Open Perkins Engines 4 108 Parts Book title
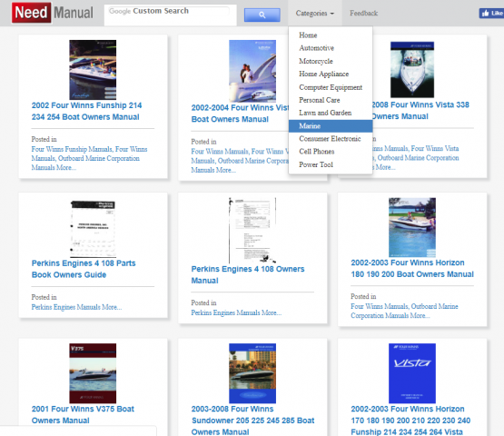 (84, 269)
